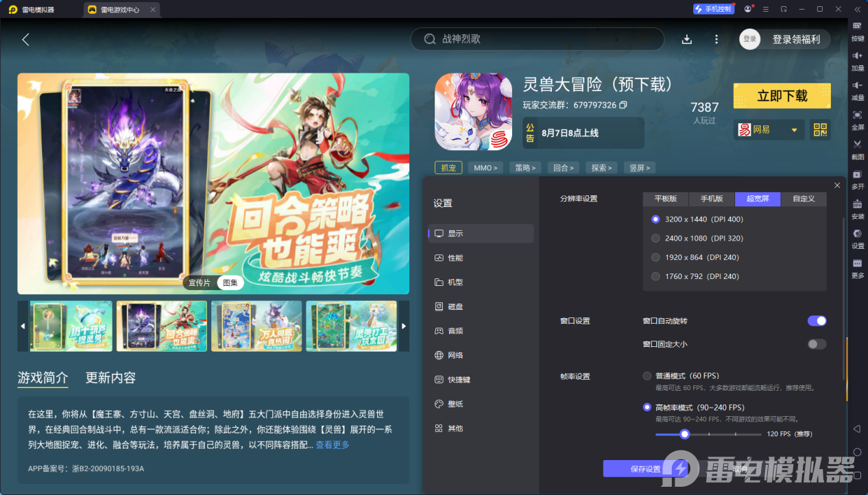Click the 战神烈歌 search field

click(x=538, y=39)
